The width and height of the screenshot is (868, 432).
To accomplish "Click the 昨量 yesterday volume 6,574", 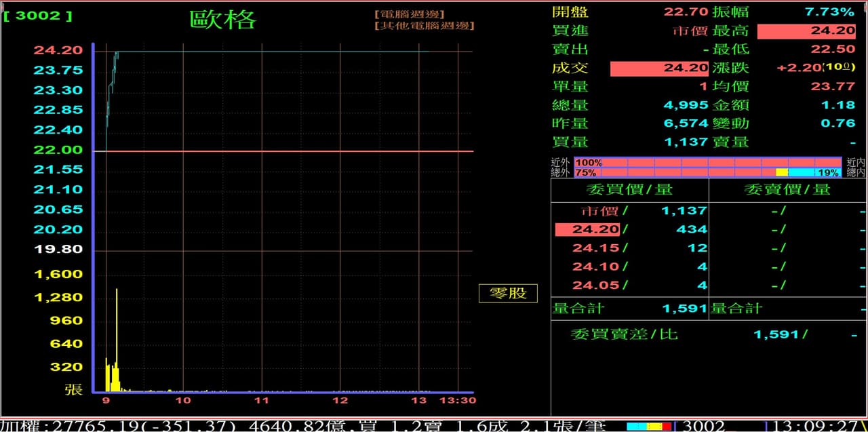I will click(686, 123).
